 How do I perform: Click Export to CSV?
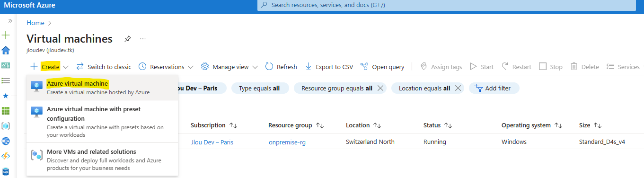pyautogui.click(x=329, y=67)
